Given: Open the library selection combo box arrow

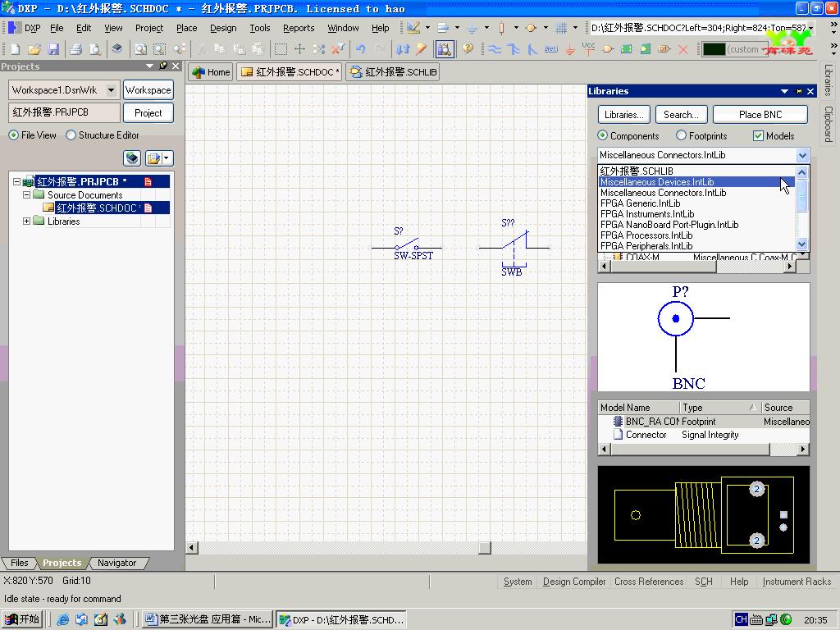Looking at the screenshot, I should (802, 155).
